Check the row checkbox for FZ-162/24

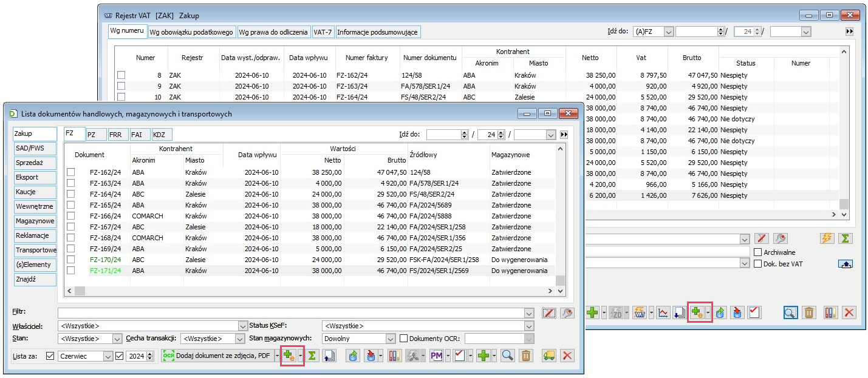click(x=70, y=172)
